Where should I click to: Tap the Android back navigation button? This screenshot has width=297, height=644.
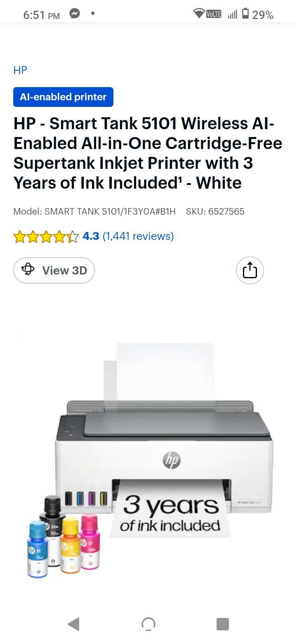[73, 624]
